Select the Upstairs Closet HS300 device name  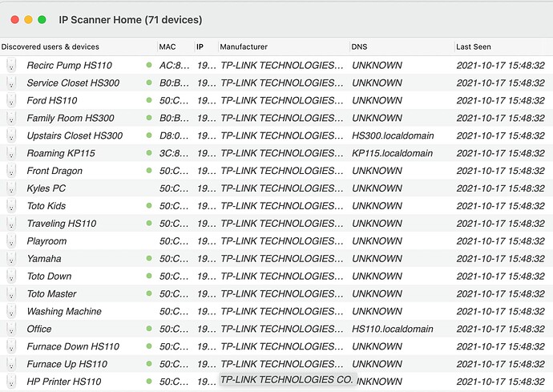click(75, 135)
